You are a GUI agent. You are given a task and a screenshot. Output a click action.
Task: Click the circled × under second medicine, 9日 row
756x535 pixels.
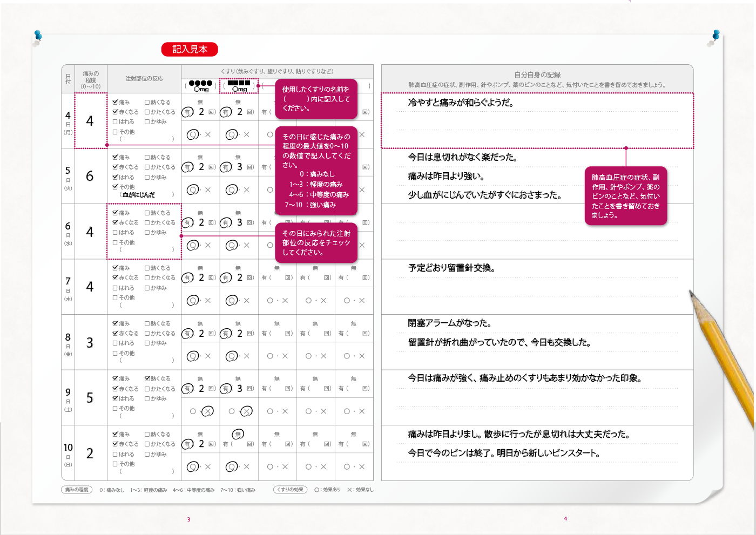246,411
